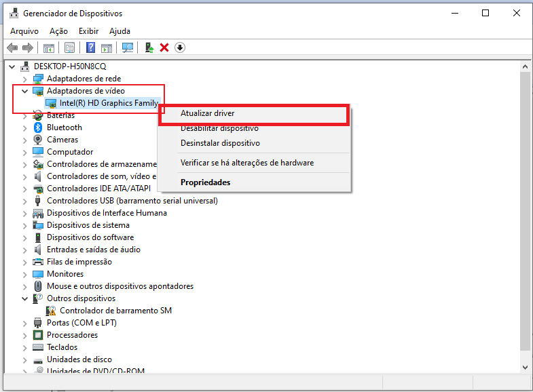Click the disable device down-arrow icon
The height and width of the screenshot is (392, 533).
[x=180, y=47]
